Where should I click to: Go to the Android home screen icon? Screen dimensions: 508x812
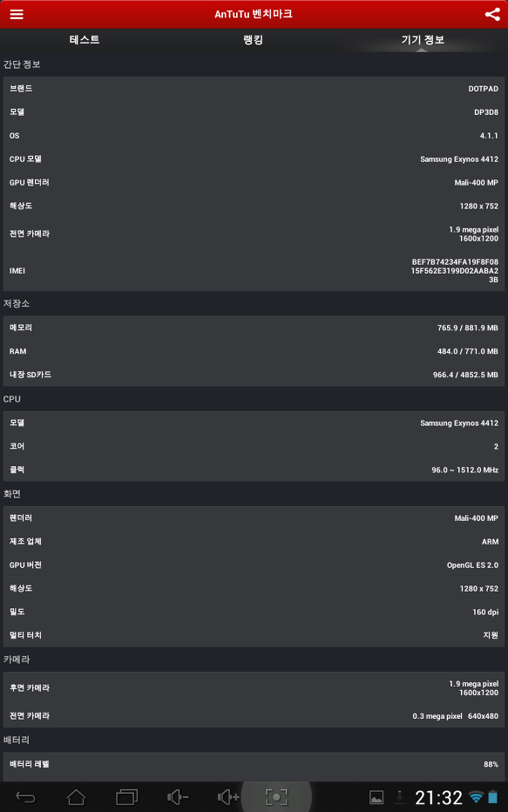(x=76, y=797)
